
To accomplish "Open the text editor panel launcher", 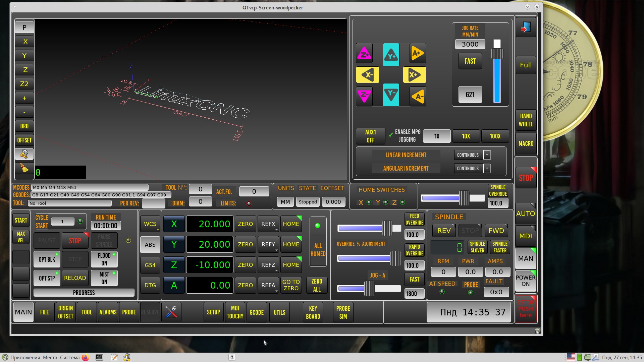I will click(x=114, y=357).
